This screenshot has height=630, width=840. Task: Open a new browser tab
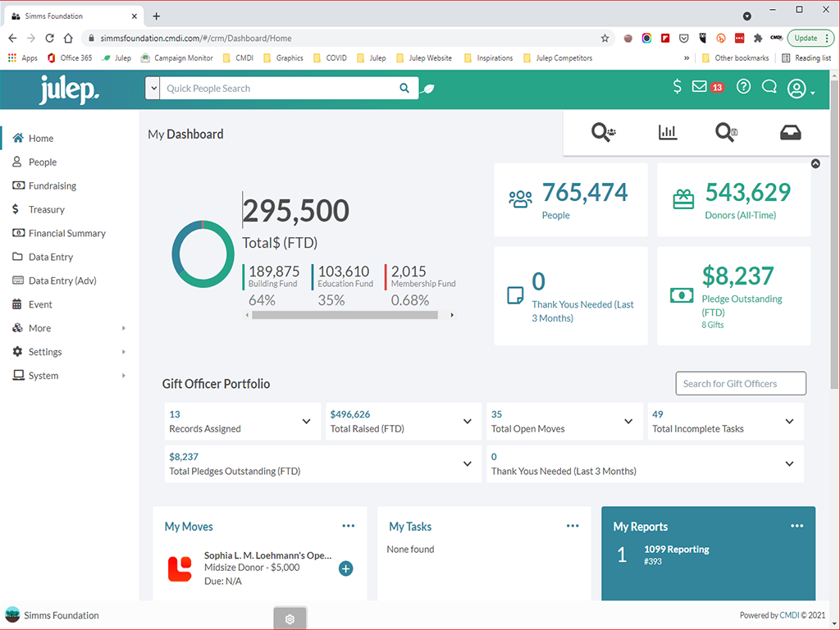[157, 16]
